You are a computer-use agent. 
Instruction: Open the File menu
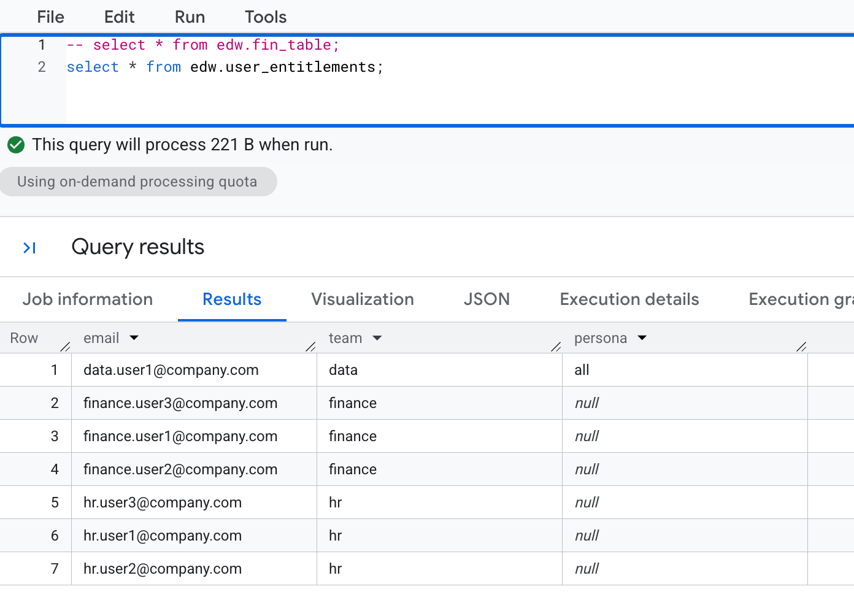tap(50, 17)
